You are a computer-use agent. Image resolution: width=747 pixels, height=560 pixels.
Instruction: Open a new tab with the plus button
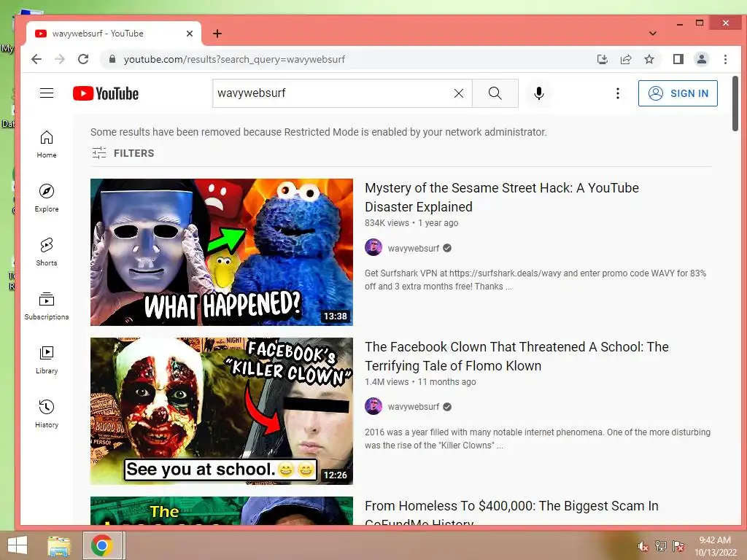point(217,34)
